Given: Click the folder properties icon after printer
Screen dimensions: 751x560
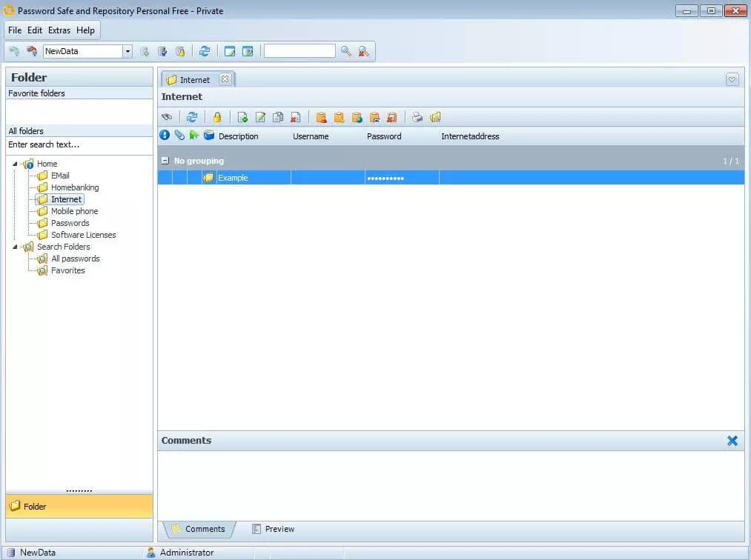Looking at the screenshot, I should [435, 117].
